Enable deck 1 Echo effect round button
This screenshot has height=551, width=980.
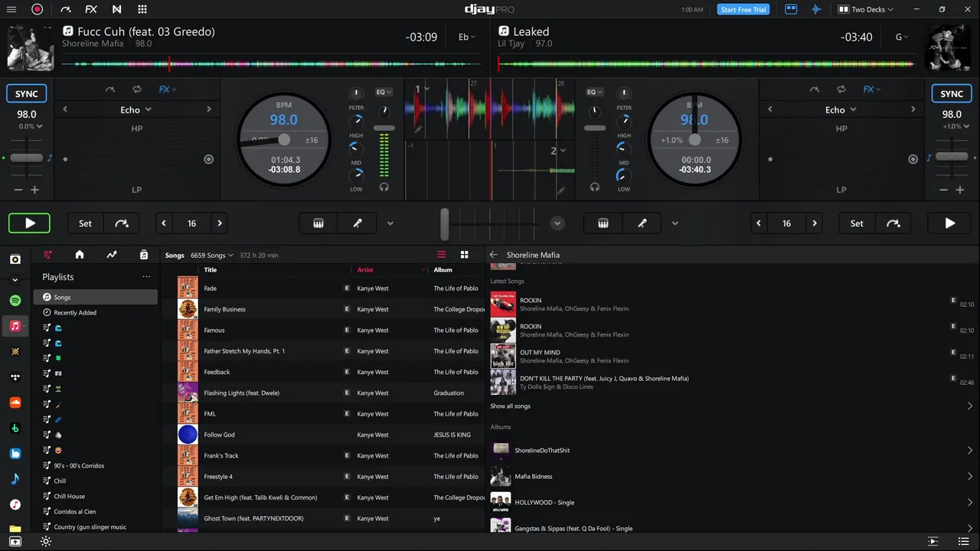209,159
